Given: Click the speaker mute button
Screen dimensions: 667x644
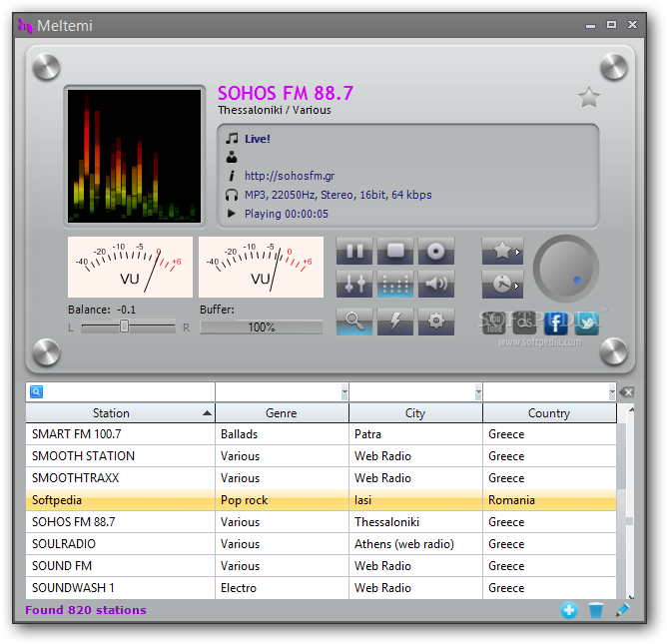Looking at the screenshot, I should point(436,284).
